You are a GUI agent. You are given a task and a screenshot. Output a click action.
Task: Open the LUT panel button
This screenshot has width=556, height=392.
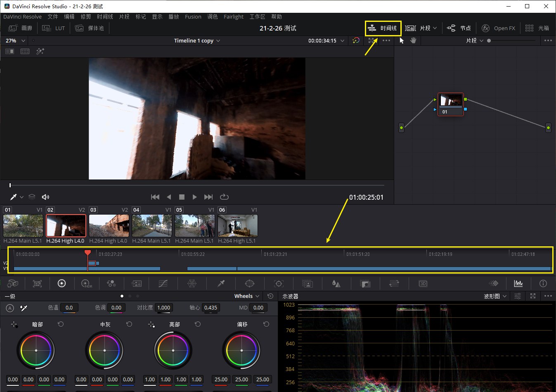[54, 28]
